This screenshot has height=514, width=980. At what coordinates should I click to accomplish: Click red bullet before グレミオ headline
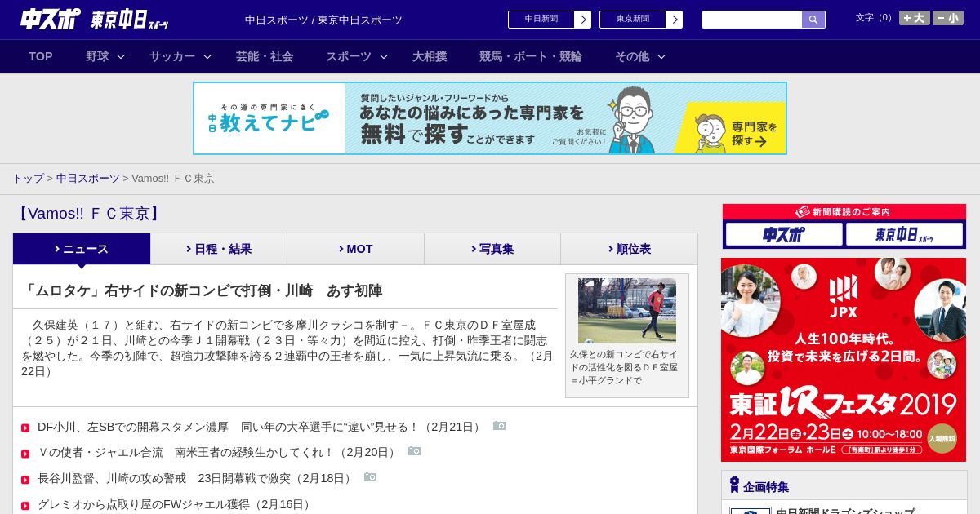pyautogui.click(x=25, y=506)
